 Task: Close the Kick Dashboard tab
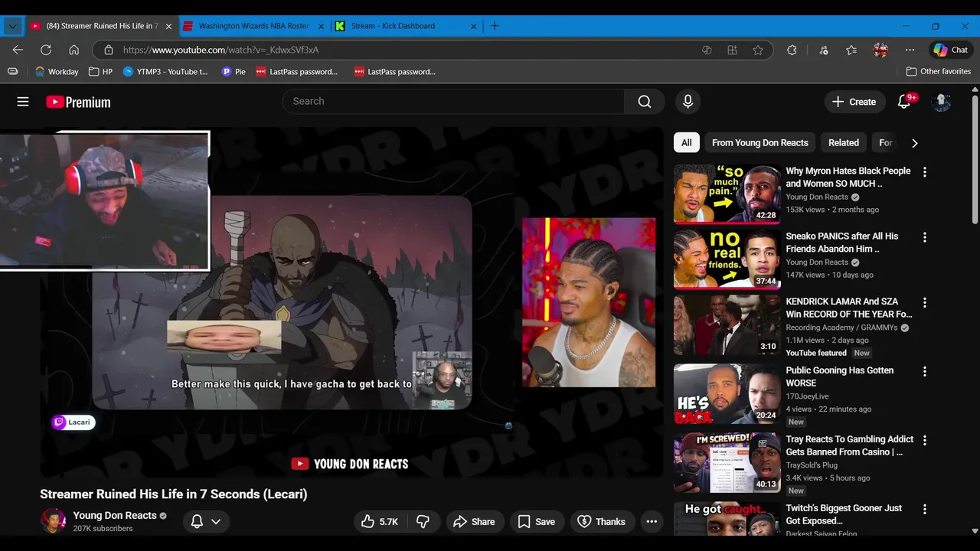[473, 26]
